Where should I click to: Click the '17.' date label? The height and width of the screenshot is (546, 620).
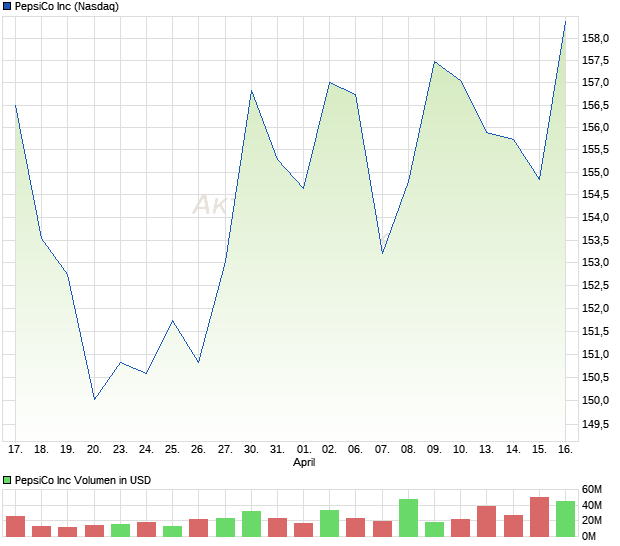[x=15, y=449]
